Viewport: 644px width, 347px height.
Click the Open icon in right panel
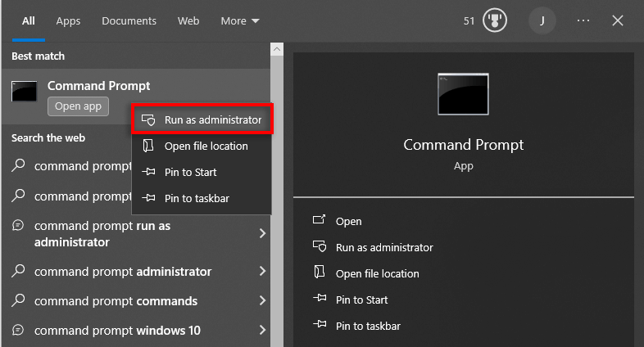click(320, 221)
